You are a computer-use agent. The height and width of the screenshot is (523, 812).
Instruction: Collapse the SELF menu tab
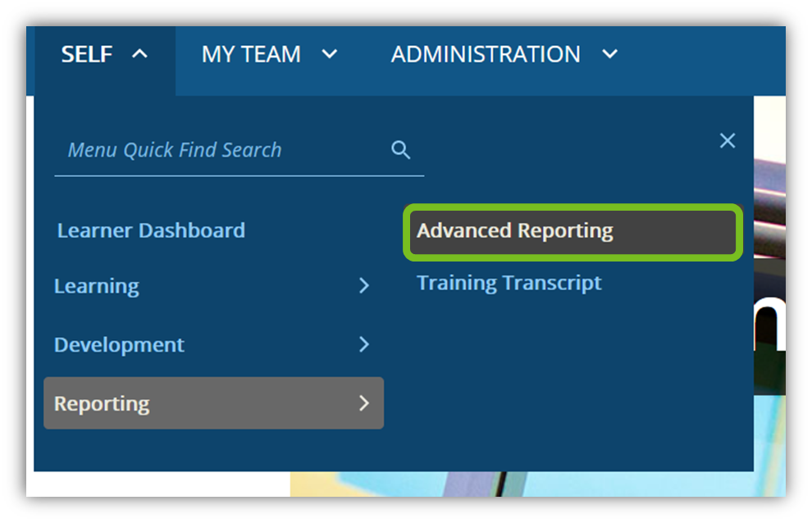(89, 54)
